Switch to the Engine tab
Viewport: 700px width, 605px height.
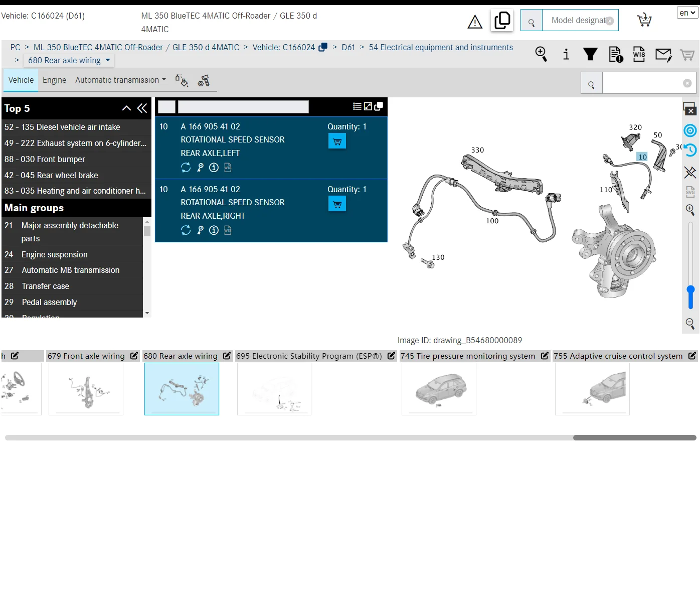point(55,80)
